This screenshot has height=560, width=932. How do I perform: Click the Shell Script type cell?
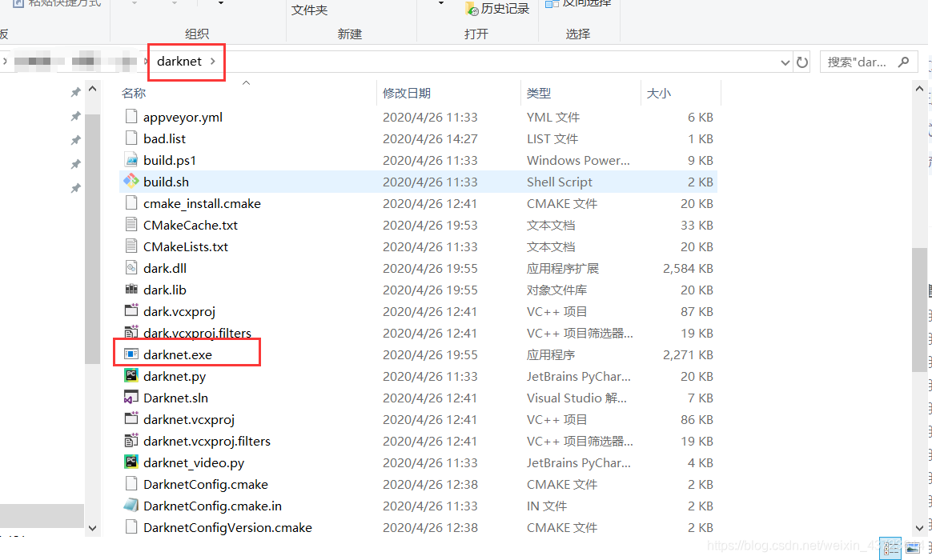tap(560, 182)
